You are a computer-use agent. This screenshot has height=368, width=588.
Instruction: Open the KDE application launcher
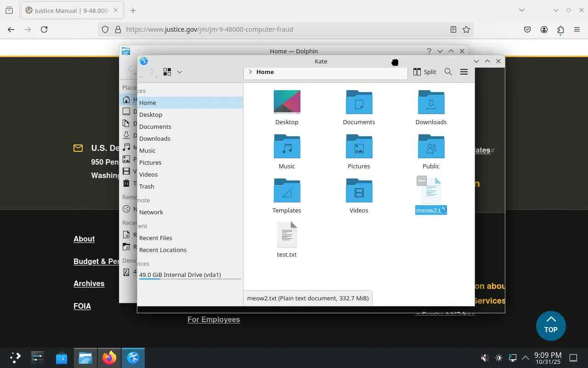pos(15,357)
